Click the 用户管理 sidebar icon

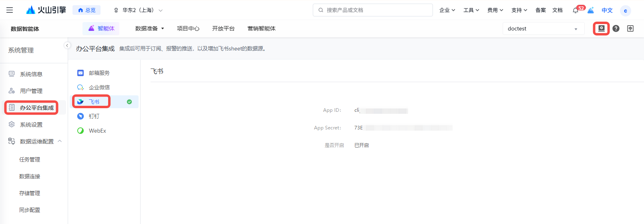12,91
